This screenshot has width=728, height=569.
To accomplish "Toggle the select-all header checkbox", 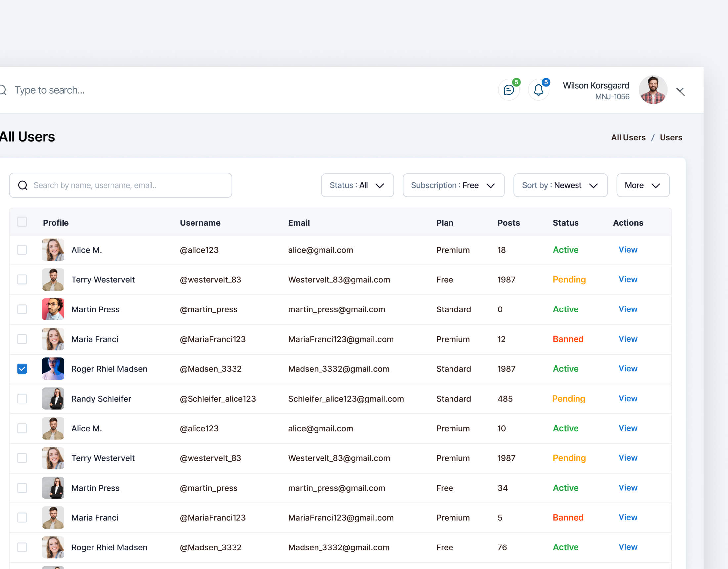I will [x=22, y=222].
